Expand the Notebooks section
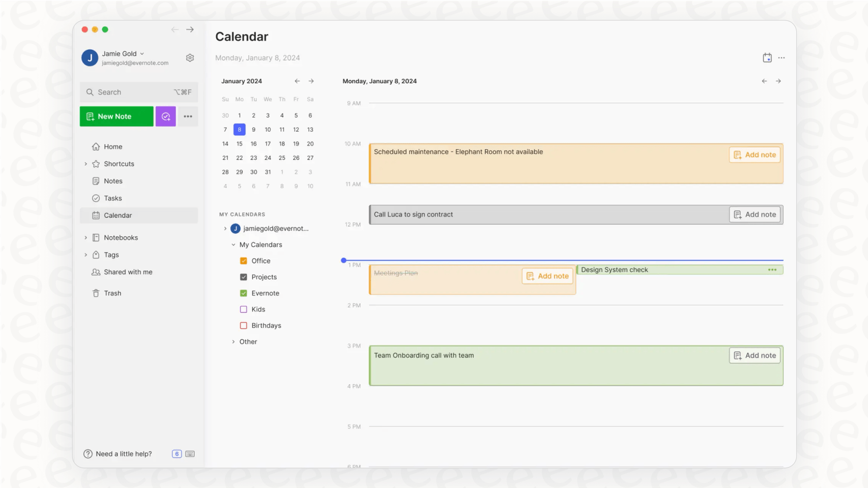Image resolution: width=868 pixels, height=488 pixels. 86,238
